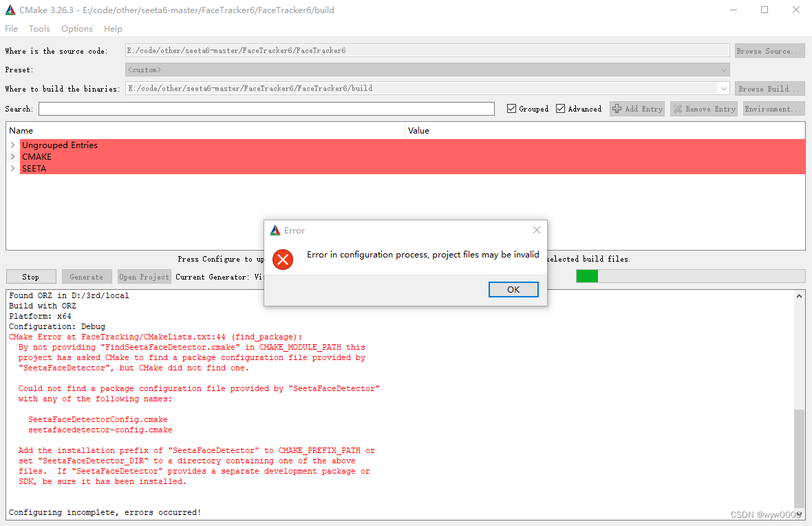Click the "CMake Error at FaceTracking/CMakeLists.txt:44" line
Viewport: 812px width, 526px height.
(x=156, y=337)
